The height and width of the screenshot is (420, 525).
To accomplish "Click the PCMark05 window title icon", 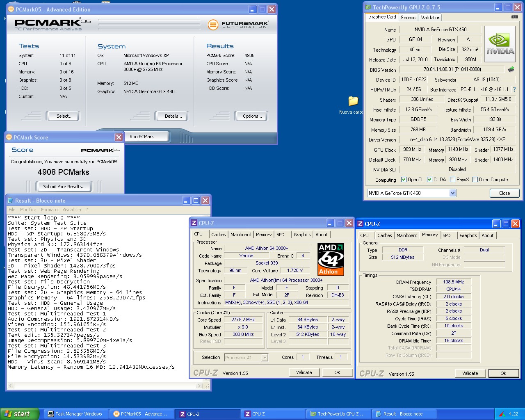I will [x=11, y=9].
